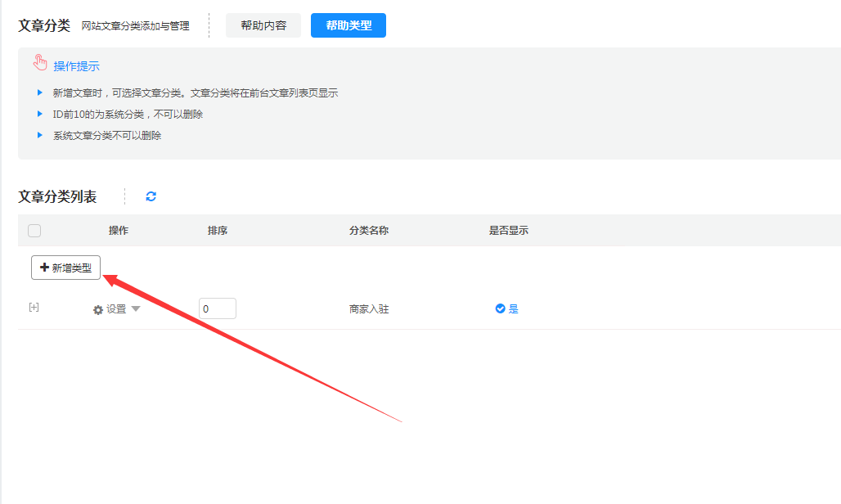This screenshot has height=504, width=841.
Task: Click the refresh icon beside 文章分类列表
Action: click(151, 196)
